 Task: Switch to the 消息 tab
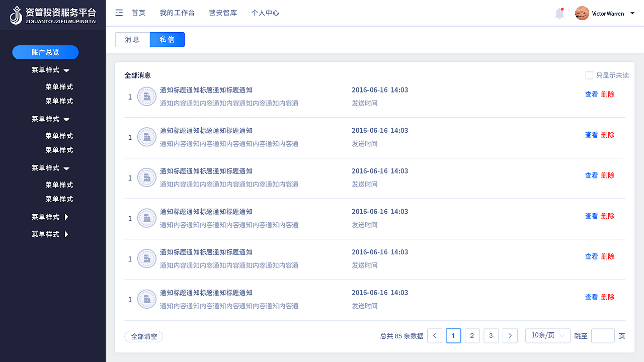(132, 39)
